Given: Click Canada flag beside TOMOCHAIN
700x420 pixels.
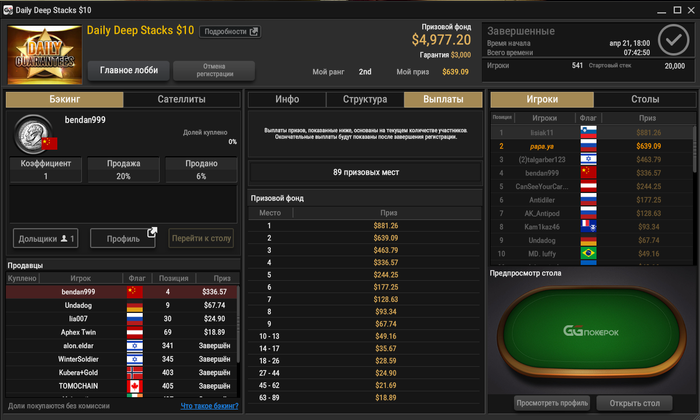Looking at the screenshot, I should [x=135, y=386].
